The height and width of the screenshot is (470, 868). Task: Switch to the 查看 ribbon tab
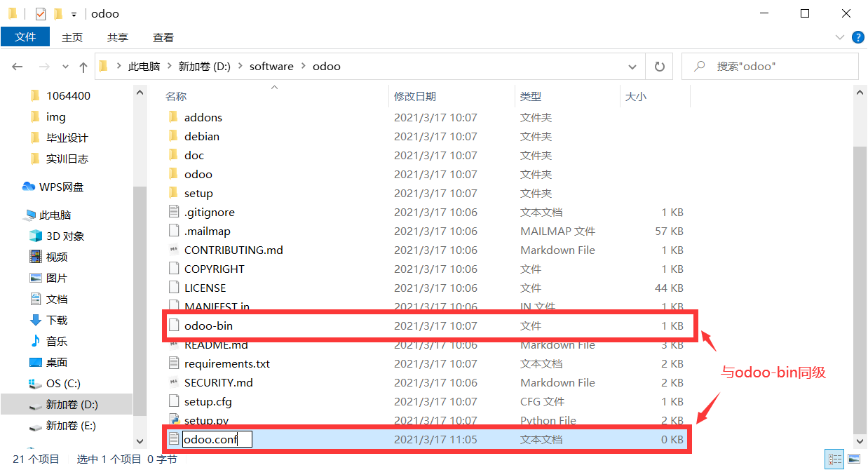click(x=163, y=37)
